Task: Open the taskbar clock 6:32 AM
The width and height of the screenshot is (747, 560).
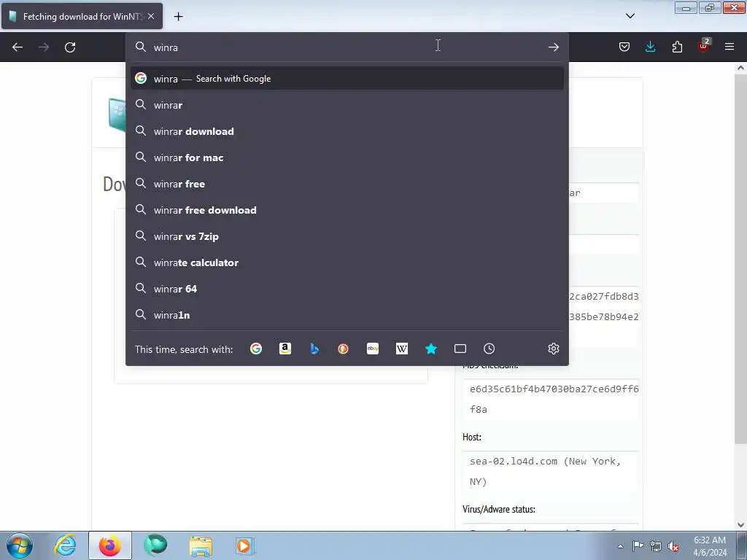Action: click(x=709, y=546)
